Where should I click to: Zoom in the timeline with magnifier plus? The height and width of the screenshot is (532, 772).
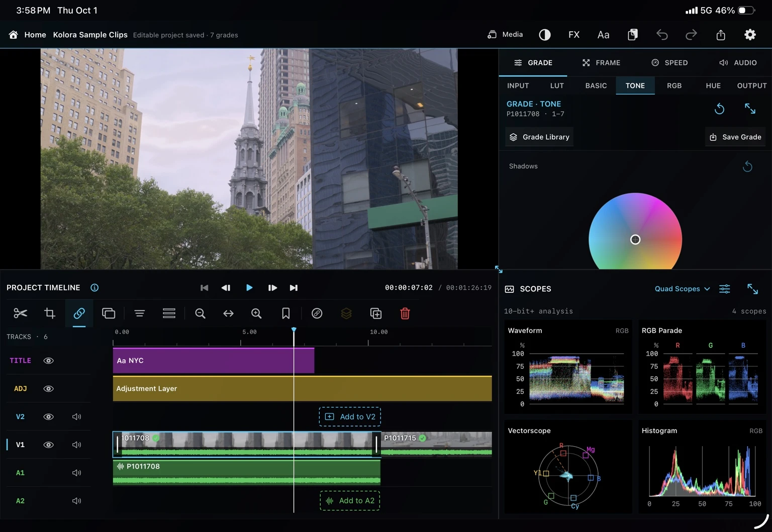[x=256, y=313]
